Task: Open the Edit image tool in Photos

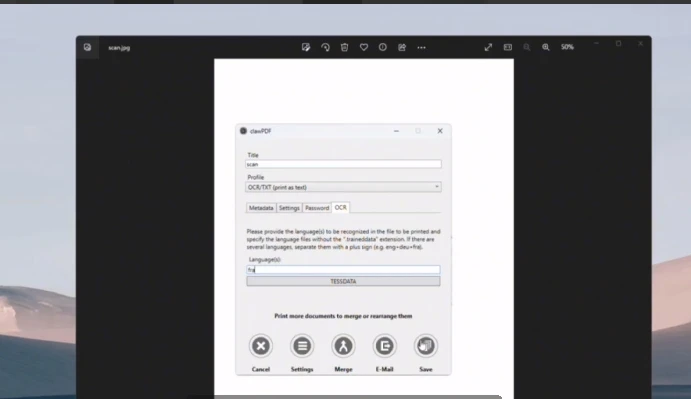Action: [306, 47]
